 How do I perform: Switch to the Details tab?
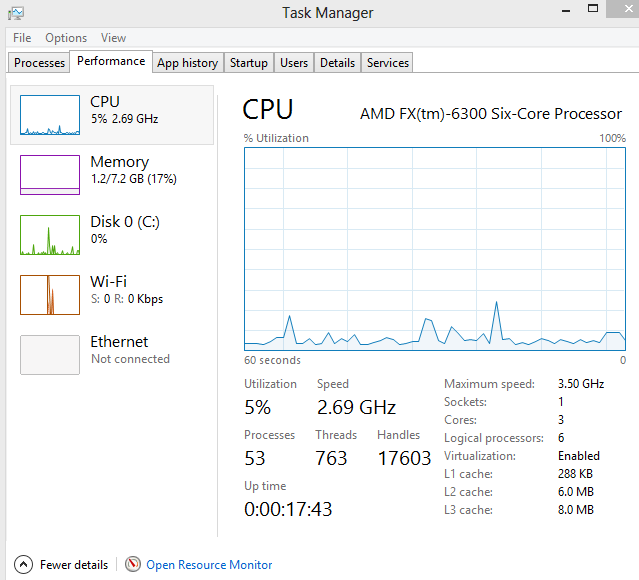pyautogui.click(x=337, y=63)
